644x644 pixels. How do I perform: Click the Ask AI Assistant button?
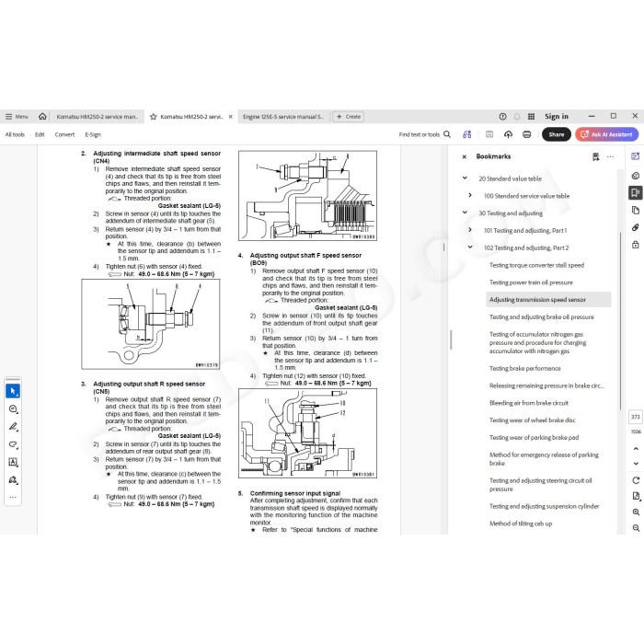[606, 134]
